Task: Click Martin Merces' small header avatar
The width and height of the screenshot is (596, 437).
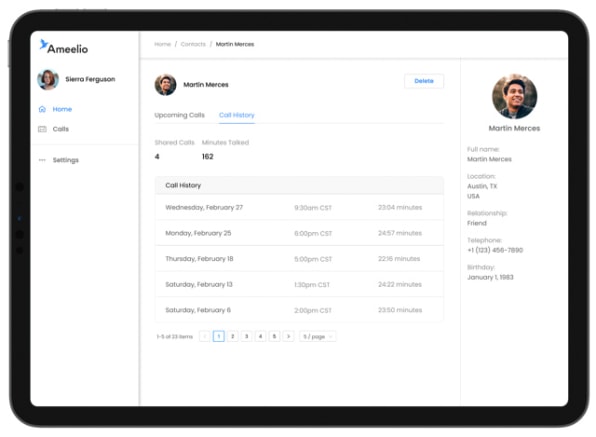Action: (x=165, y=85)
